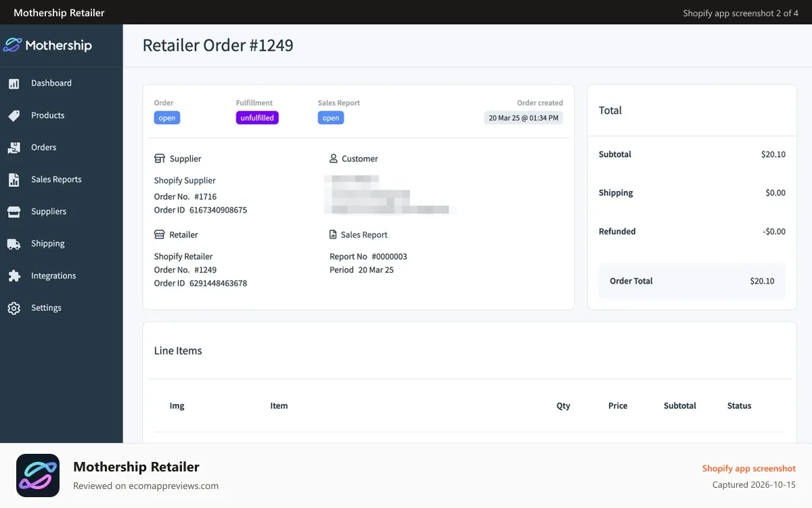Click Period 20 Mar 25
This screenshot has width=812, height=508.
[x=361, y=270]
